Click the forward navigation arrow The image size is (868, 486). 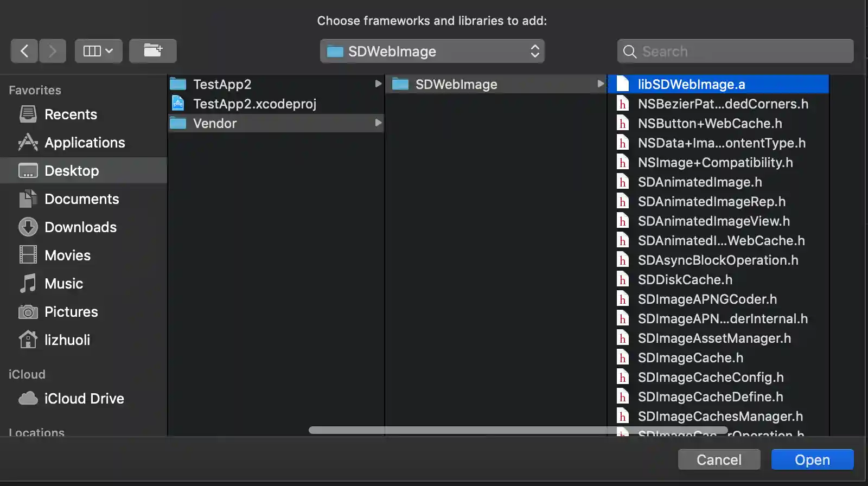(x=53, y=51)
